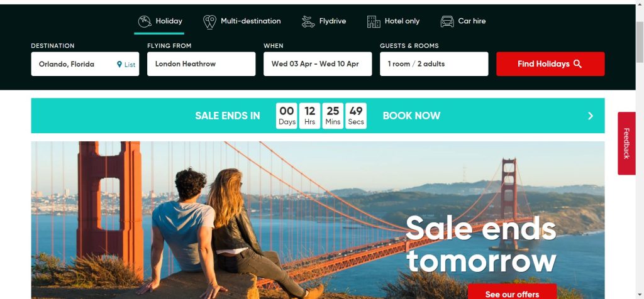Open the When date range picker
This screenshot has width=644, height=299.
point(318,64)
